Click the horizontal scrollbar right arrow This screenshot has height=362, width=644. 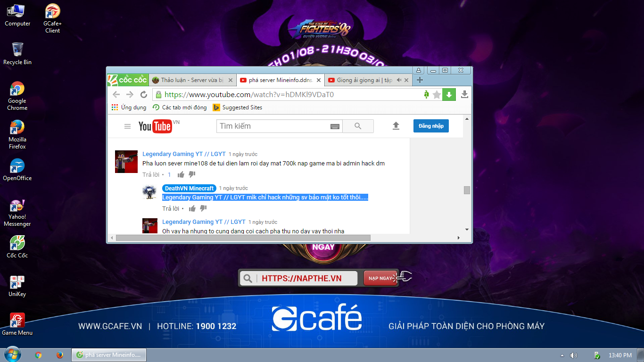click(x=460, y=238)
